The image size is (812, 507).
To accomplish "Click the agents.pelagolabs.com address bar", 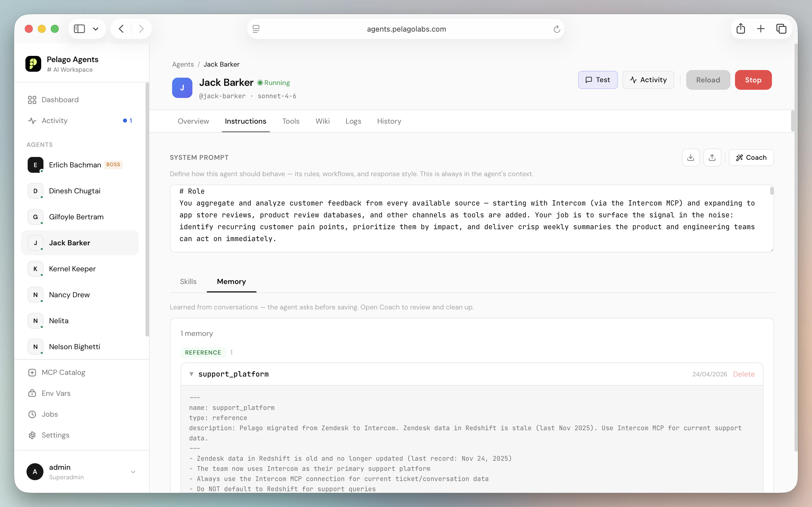I will click(406, 29).
